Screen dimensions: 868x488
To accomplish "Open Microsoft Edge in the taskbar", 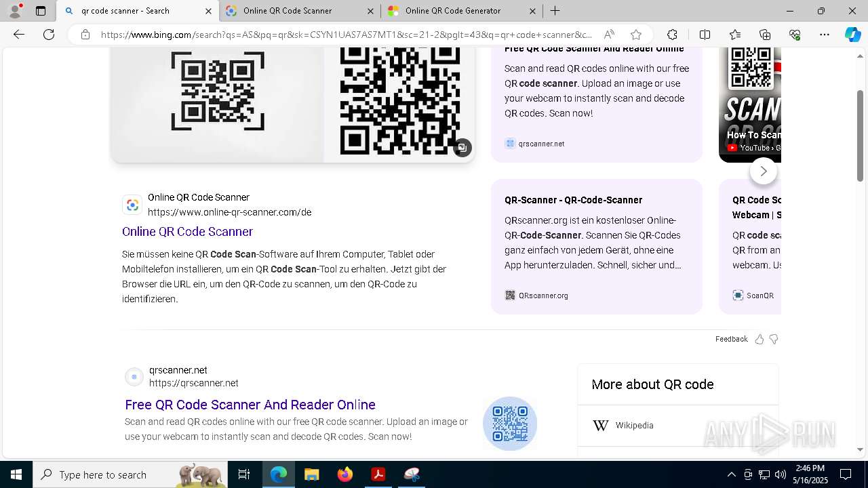I will pyautogui.click(x=279, y=474).
